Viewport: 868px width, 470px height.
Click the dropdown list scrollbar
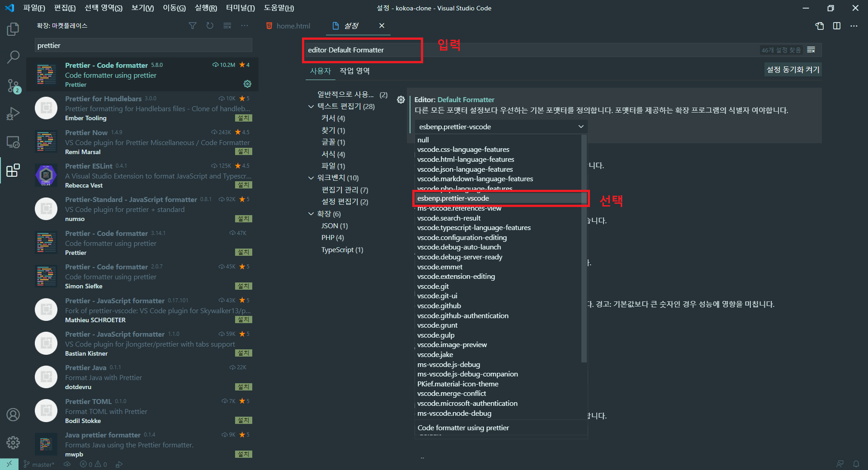point(584,249)
